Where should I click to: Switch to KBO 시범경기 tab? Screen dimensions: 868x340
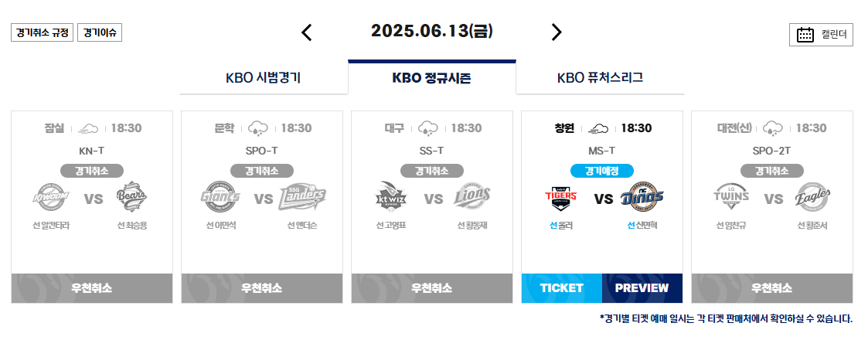263,77
